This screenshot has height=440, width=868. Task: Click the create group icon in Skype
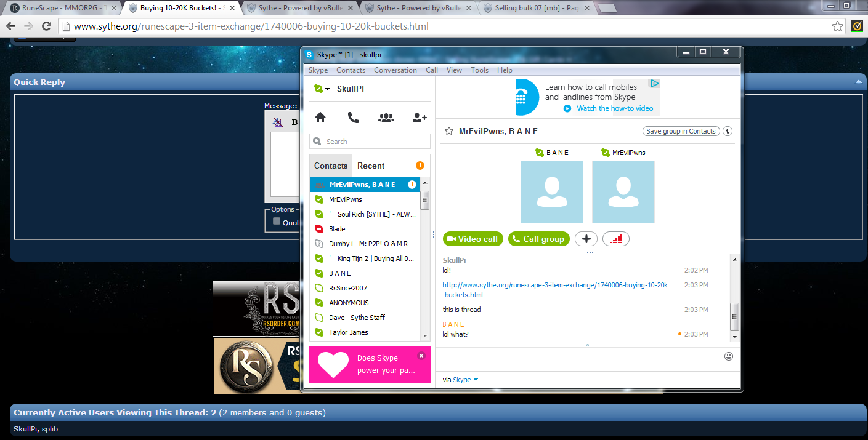coord(386,118)
